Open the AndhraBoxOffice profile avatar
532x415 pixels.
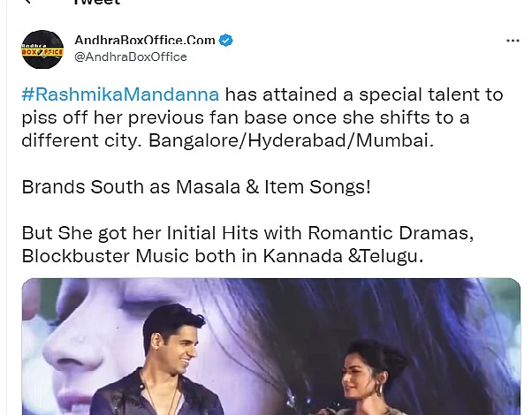point(42,49)
